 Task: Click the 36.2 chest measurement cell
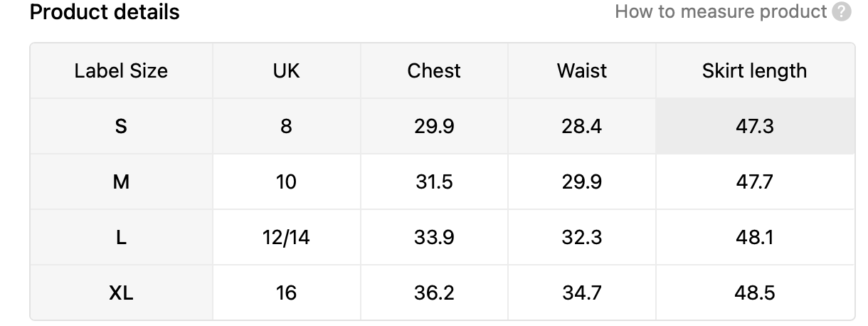[x=434, y=293]
